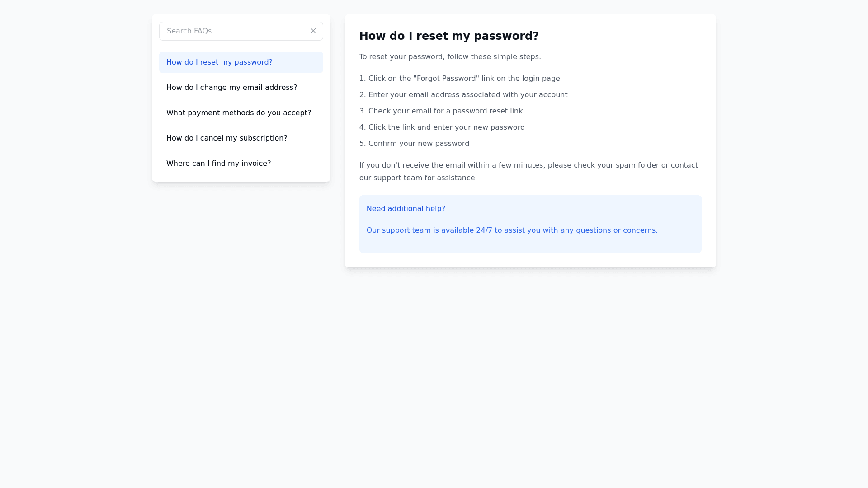
Task: Click the "Forgot Password" quoted phrase
Action: pos(446,79)
